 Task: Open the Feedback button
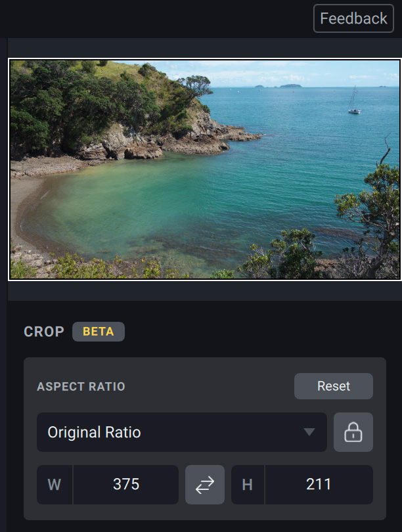353,18
